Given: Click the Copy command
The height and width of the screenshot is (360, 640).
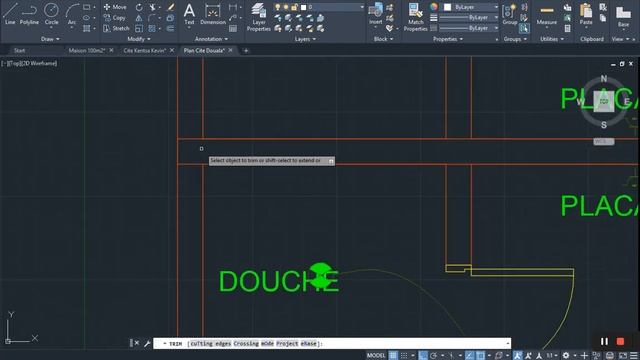Looking at the screenshot, I should pyautogui.click(x=114, y=18).
